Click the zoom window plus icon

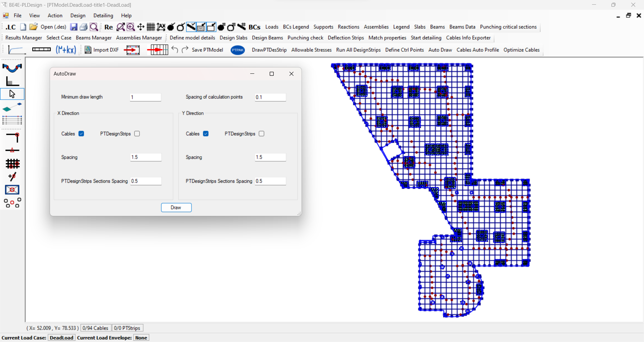click(131, 27)
